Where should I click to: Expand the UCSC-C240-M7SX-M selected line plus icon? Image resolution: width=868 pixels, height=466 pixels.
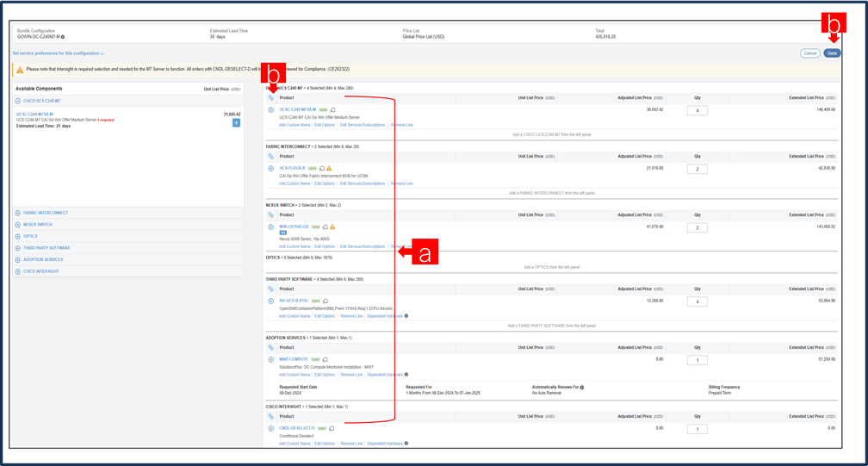[270, 109]
